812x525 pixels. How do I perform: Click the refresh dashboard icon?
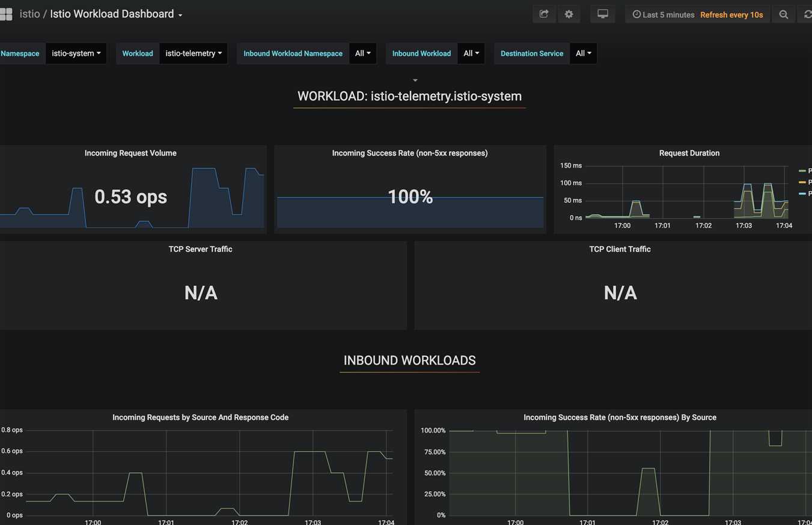tap(807, 14)
